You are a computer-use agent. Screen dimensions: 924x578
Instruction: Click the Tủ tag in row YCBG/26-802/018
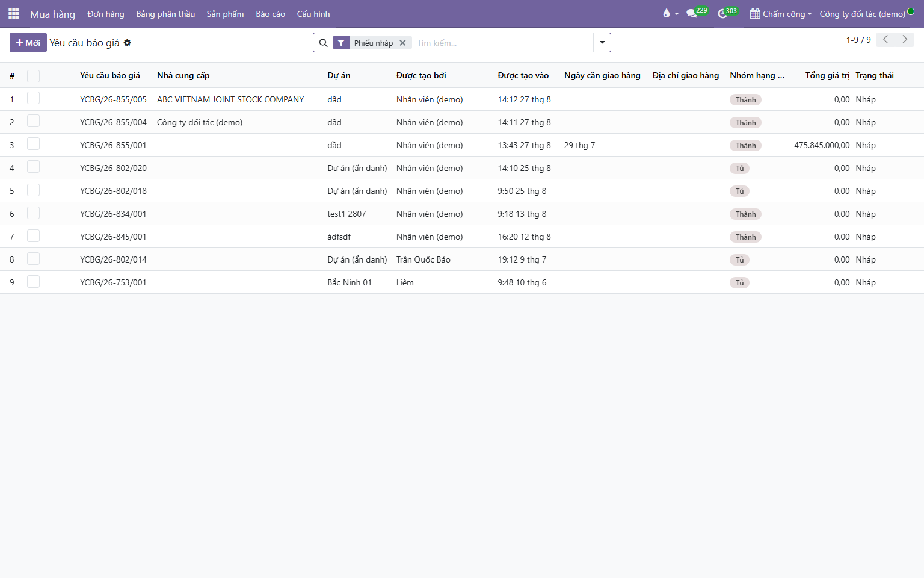(739, 191)
